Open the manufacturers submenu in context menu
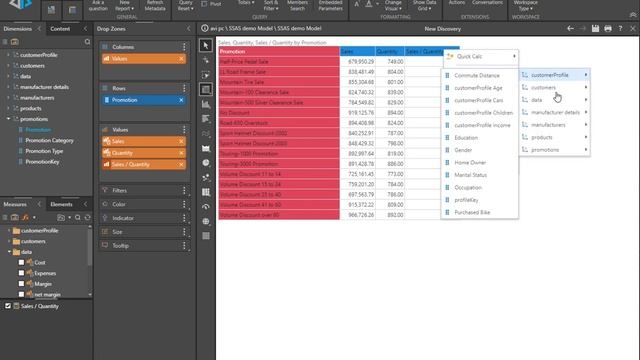Screen dimensions: 640x360 click(555, 125)
